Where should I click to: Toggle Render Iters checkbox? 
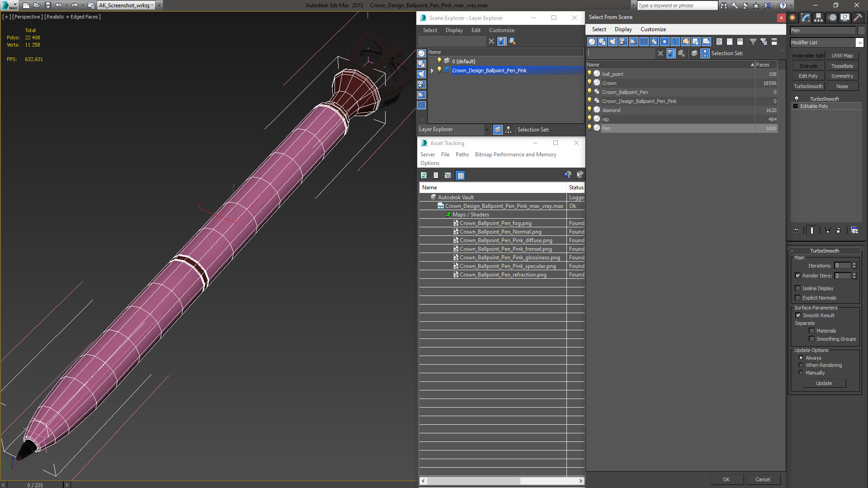(797, 276)
